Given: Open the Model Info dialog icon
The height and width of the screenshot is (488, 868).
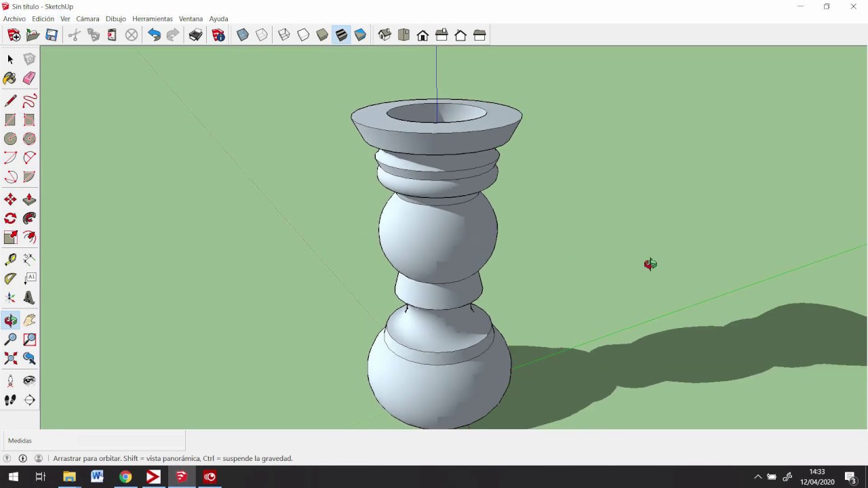Looking at the screenshot, I should pos(218,35).
